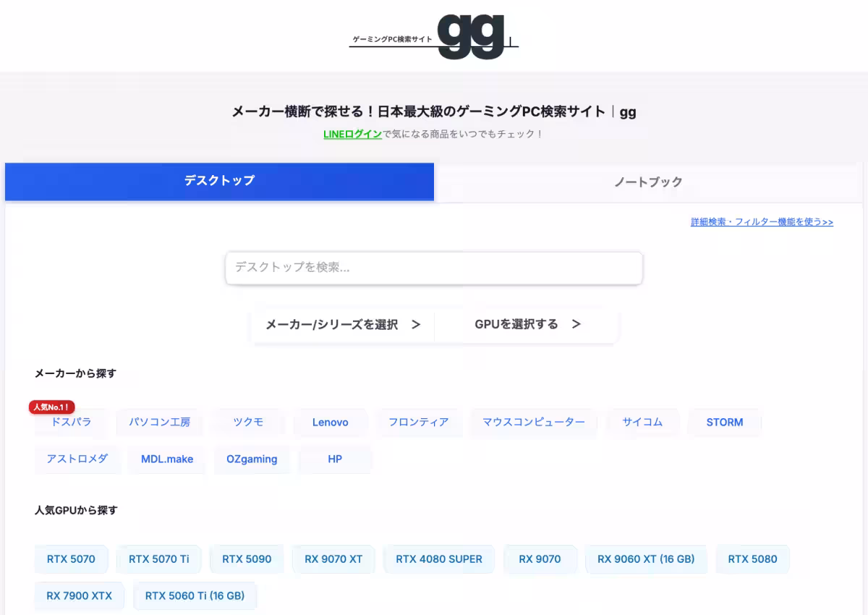Screen dimensions: 868x615
Task: Select the ドスパラ maker button
Action: coord(71,423)
